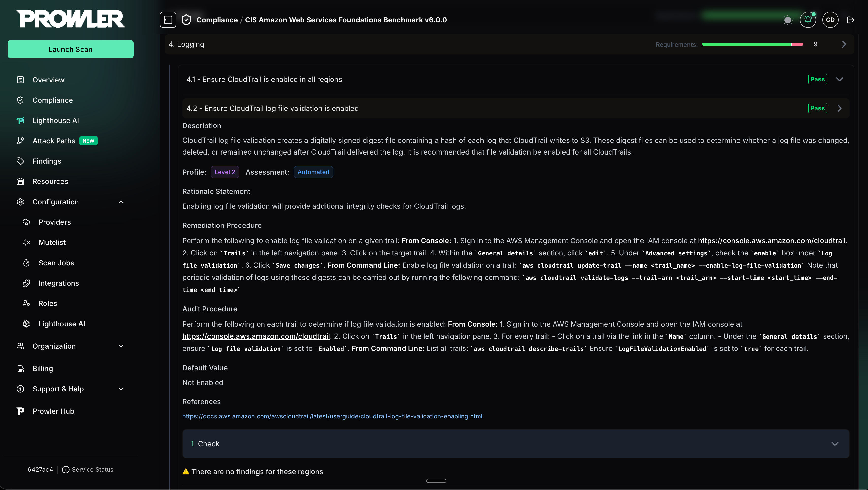The width and height of the screenshot is (868, 490).
Task: Collapse requirement 4.2 chevron
Action: pos(839,108)
